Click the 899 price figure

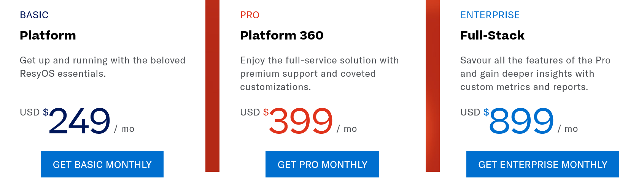point(522,121)
